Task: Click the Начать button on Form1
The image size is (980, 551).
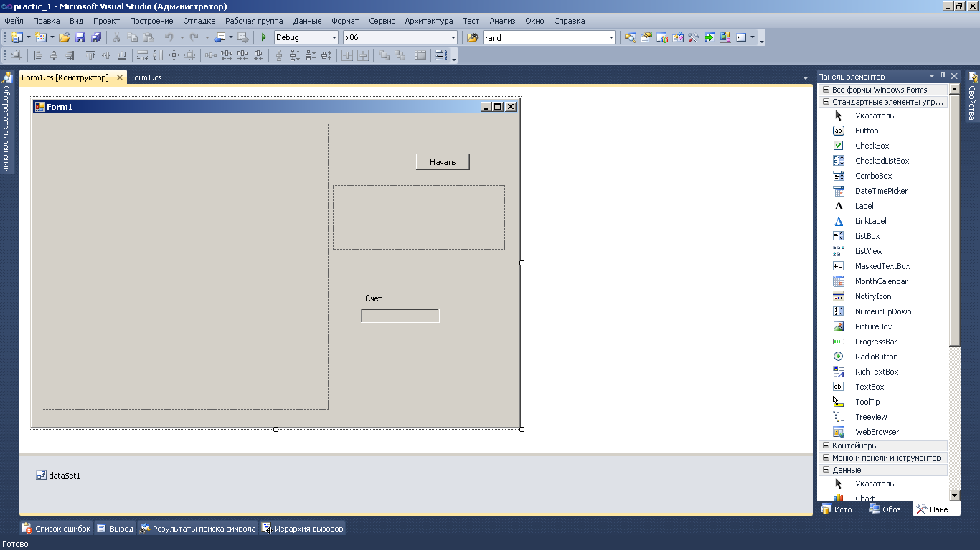Action: tap(443, 161)
